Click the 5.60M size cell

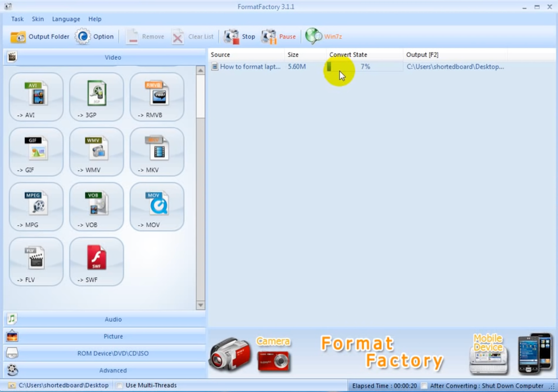[297, 67]
